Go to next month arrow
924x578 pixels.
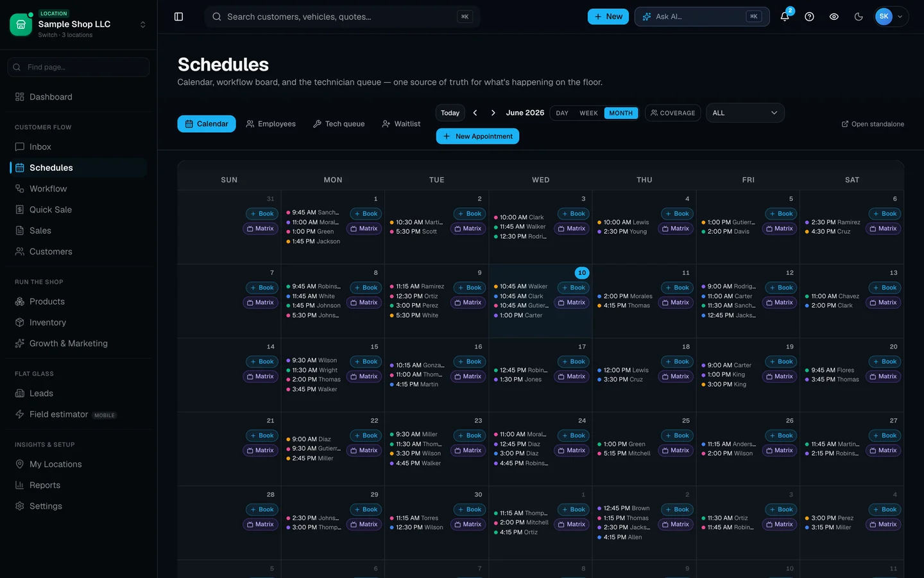click(x=493, y=113)
